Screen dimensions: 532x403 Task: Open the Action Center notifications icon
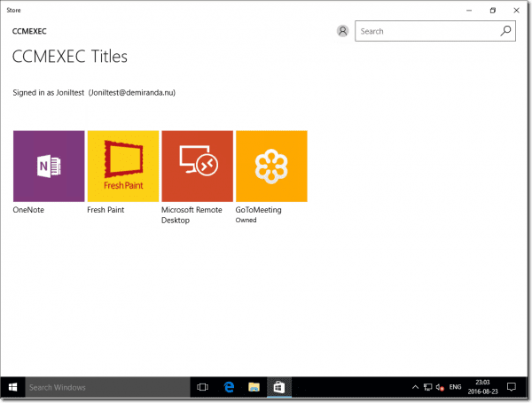coord(512,387)
